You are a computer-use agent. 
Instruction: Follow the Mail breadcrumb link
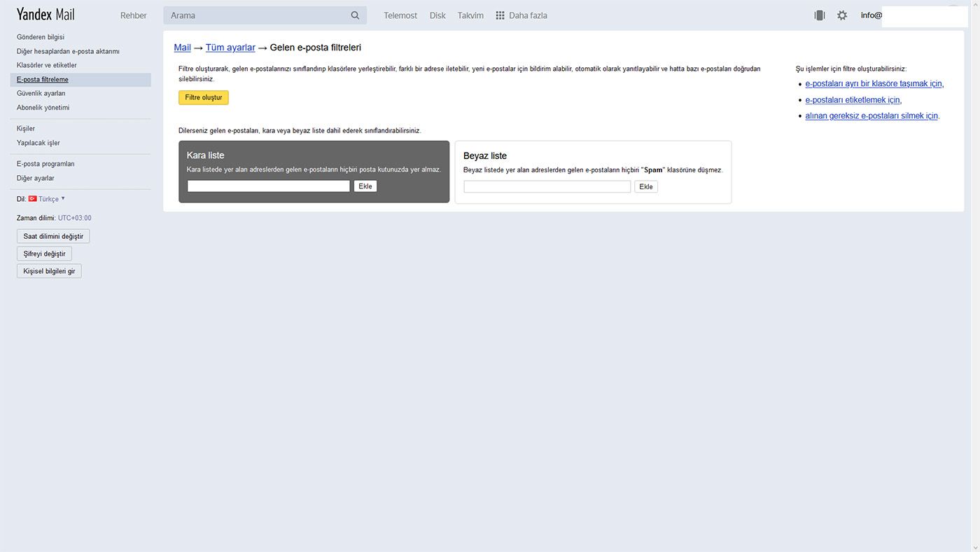coord(182,48)
